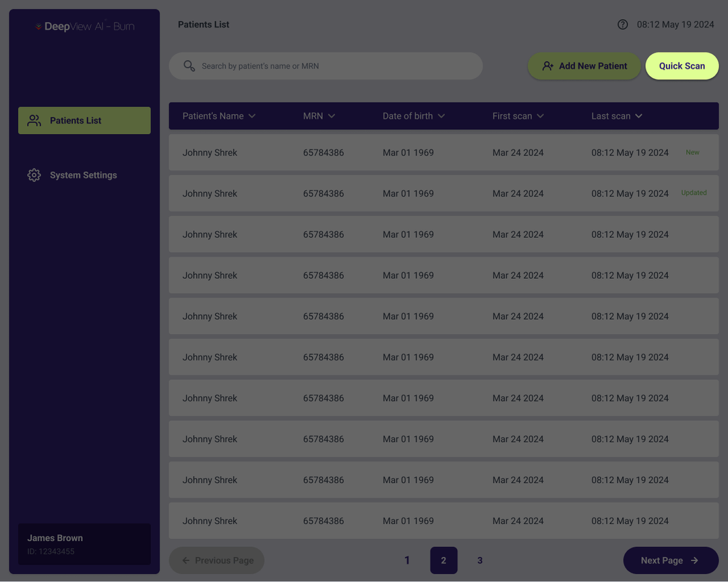The image size is (728, 582).
Task: Click the Patients List page title
Action: tap(204, 25)
